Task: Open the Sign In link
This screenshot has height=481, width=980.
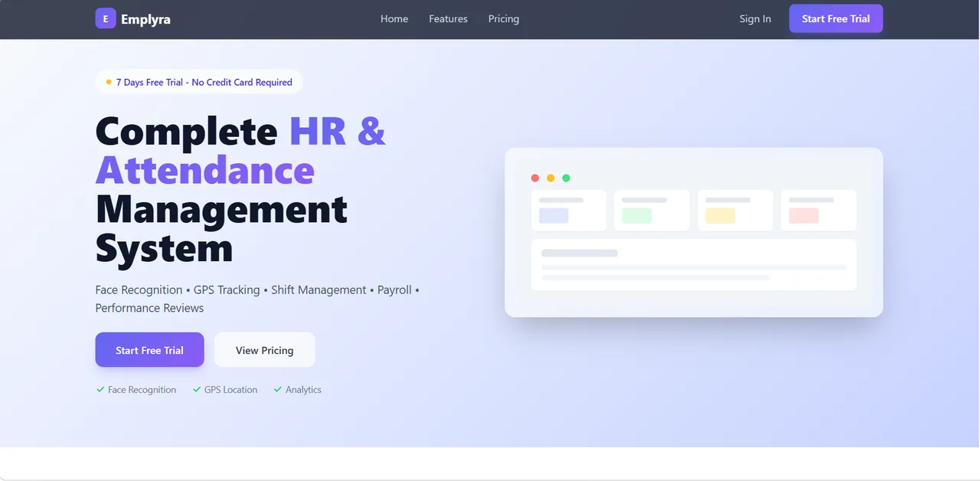Action: pyautogui.click(x=755, y=19)
